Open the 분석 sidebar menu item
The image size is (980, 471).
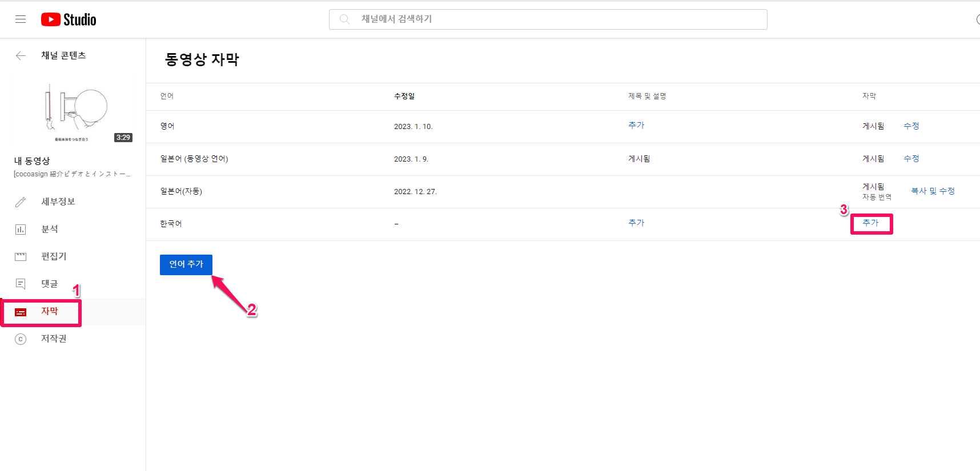(x=50, y=230)
